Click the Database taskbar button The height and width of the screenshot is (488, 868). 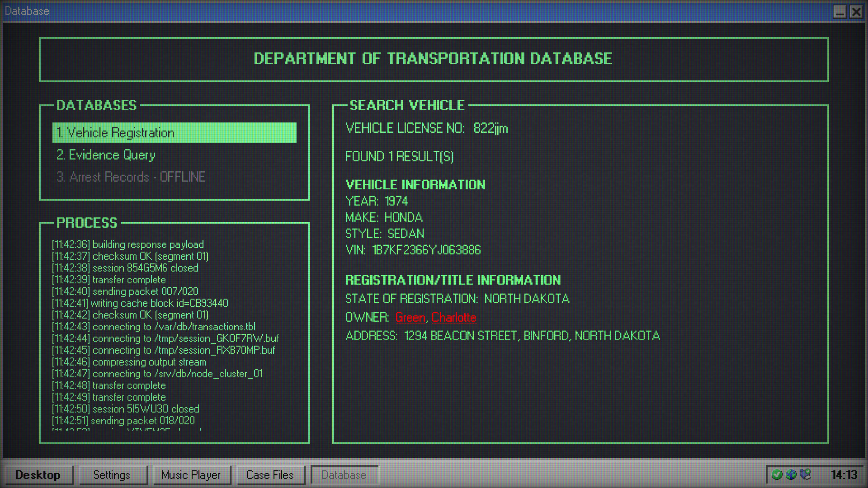344,475
